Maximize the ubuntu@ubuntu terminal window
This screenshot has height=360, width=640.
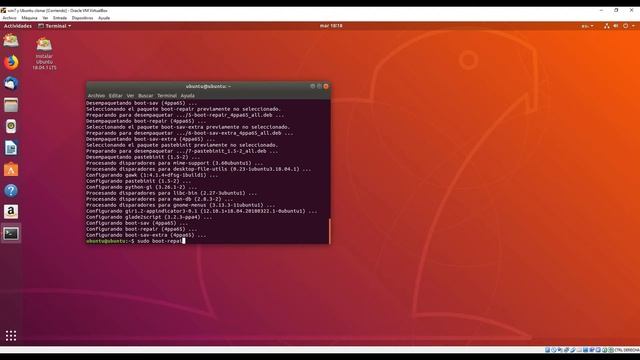click(319, 86)
